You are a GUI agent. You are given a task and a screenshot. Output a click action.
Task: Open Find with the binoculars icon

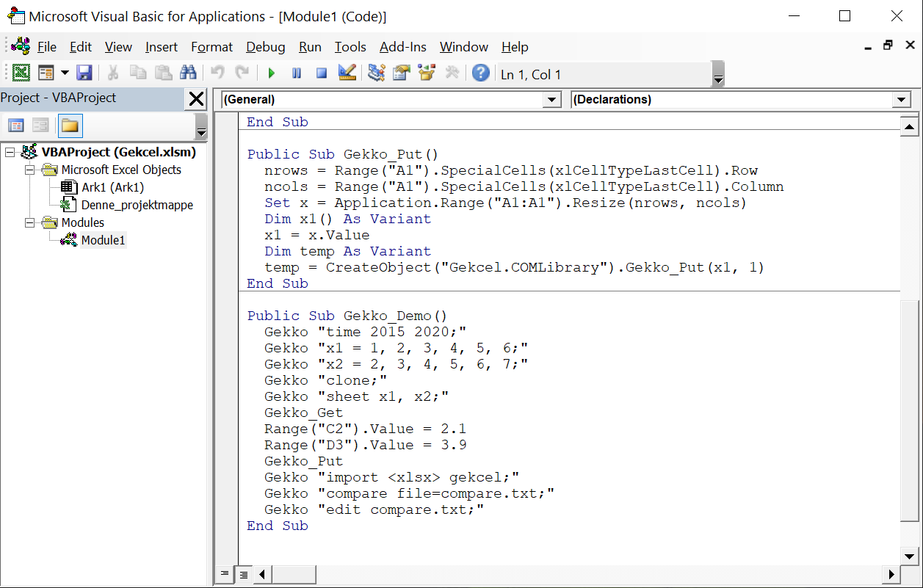(x=188, y=73)
